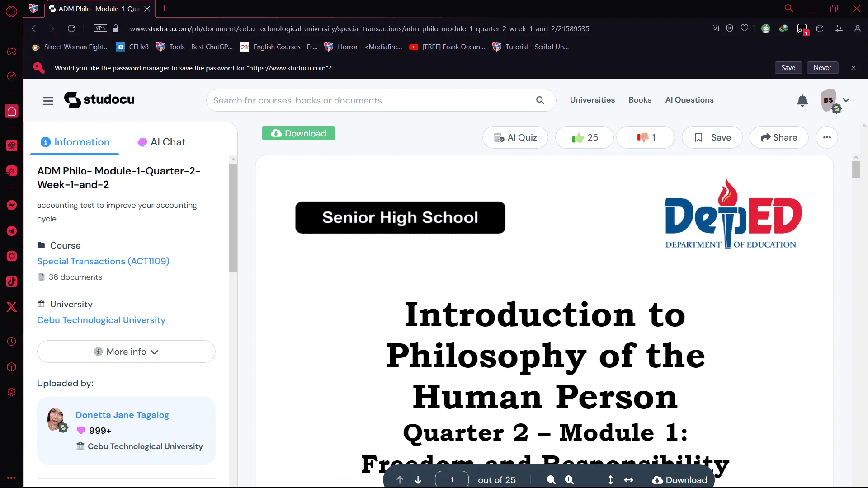Go back in browser
Viewport: 868px width, 488px height.
[34, 28]
